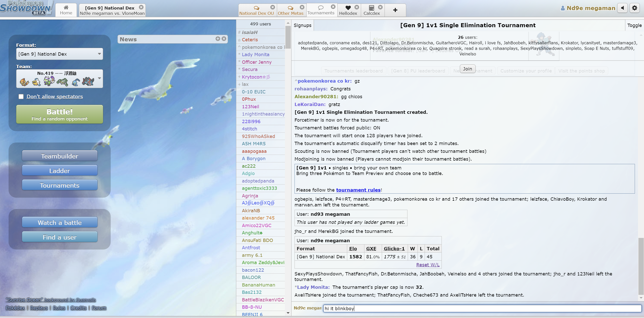Click user list scrollbar up arrow
The width and height of the screenshot is (644, 318).
click(288, 23)
